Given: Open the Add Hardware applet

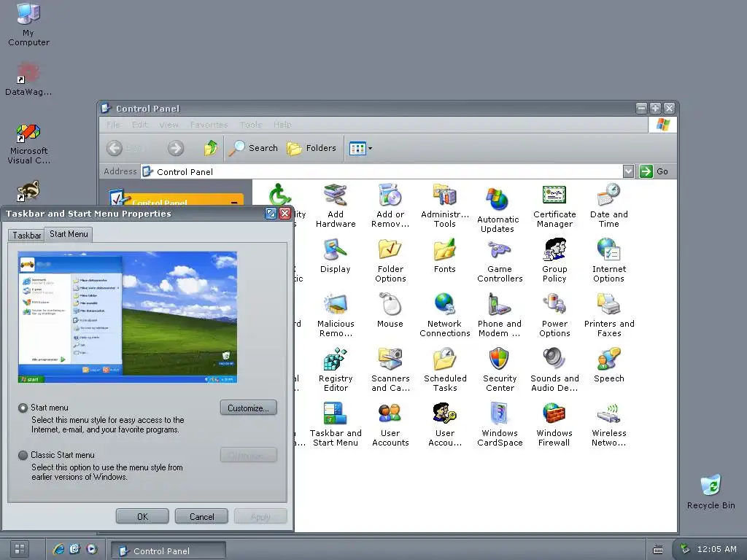Looking at the screenshot, I should tap(336, 206).
